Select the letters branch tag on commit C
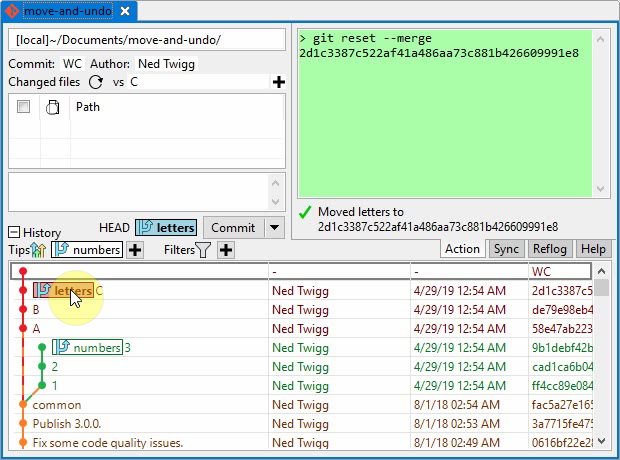The width and height of the screenshot is (620, 460). (63, 291)
